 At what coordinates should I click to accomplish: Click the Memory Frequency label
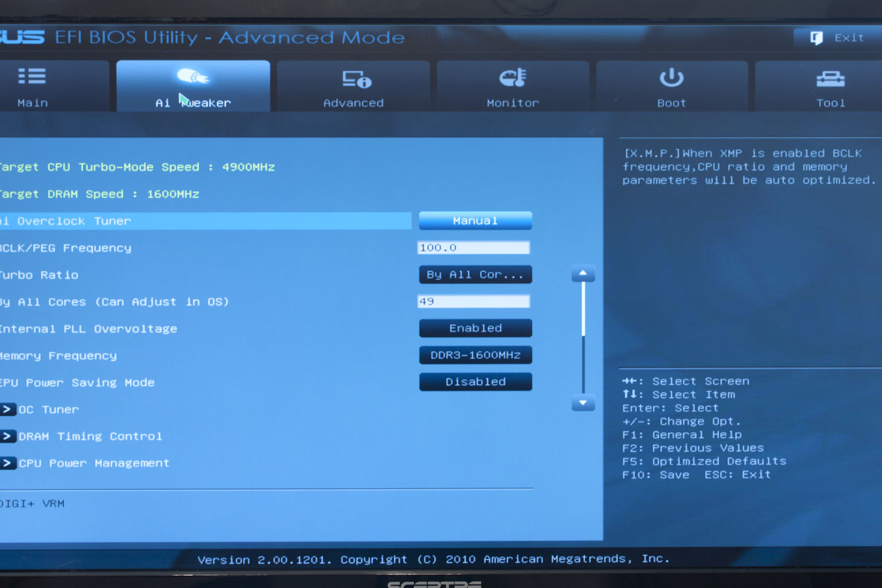(58, 356)
